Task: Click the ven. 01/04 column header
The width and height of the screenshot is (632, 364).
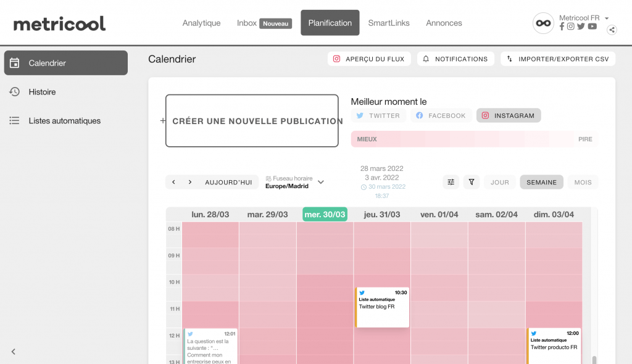Action: click(439, 215)
